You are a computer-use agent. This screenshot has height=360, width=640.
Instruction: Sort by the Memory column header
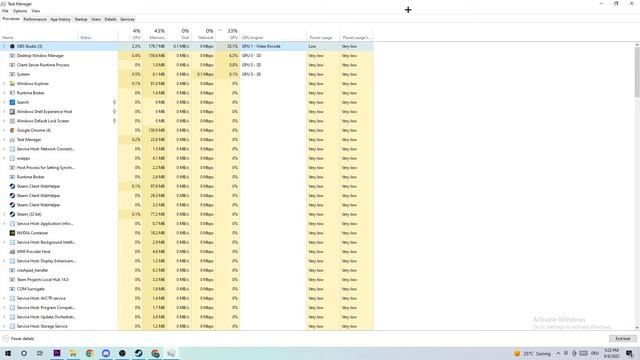[x=154, y=34]
